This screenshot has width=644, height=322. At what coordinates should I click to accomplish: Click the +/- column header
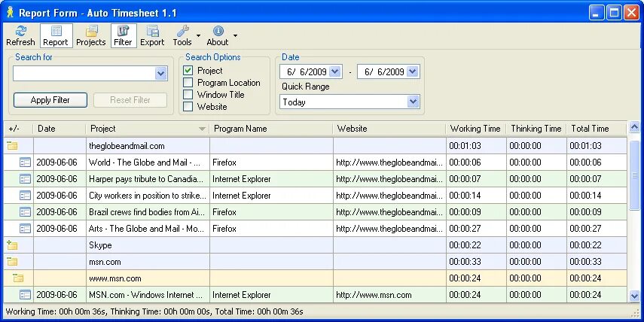pyautogui.click(x=18, y=129)
